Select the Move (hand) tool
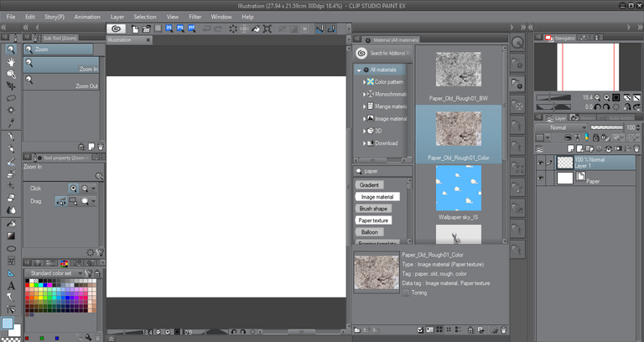The image size is (644, 342). (x=11, y=62)
